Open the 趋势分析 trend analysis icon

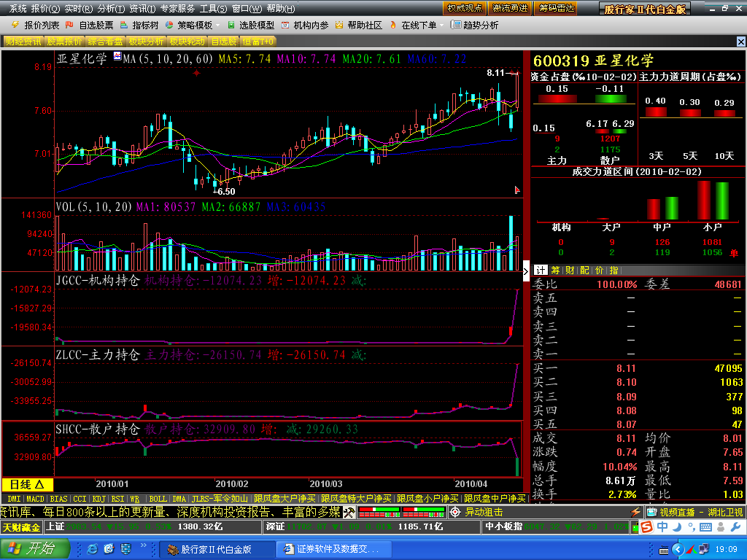coord(457,25)
